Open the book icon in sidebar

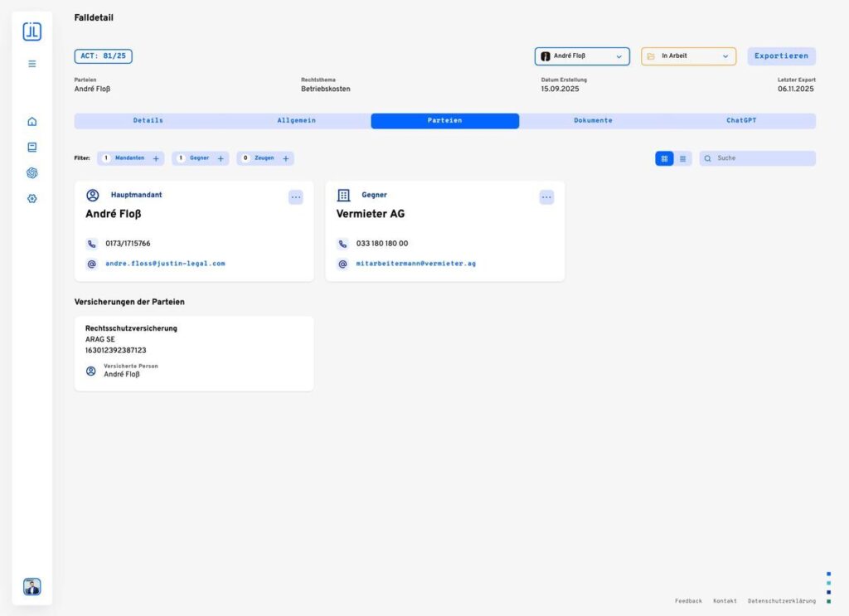pyautogui.click(x=32, y=148)
